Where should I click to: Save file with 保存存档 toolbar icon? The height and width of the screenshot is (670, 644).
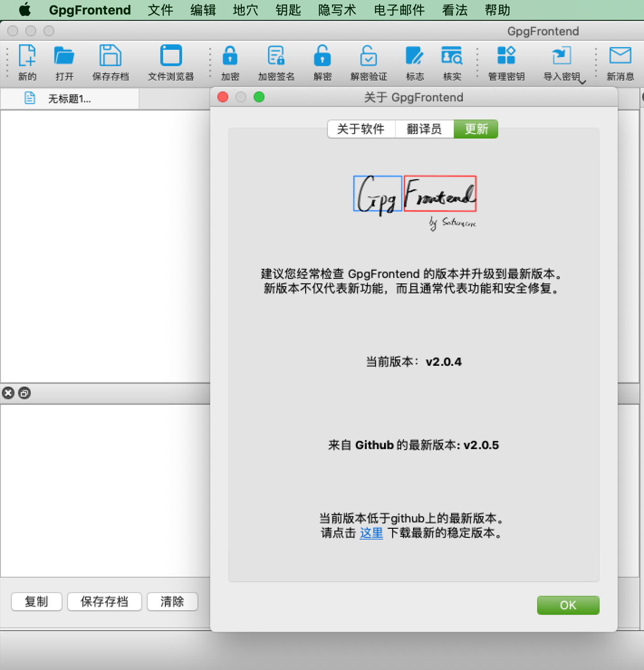click(x=111, y=62)
